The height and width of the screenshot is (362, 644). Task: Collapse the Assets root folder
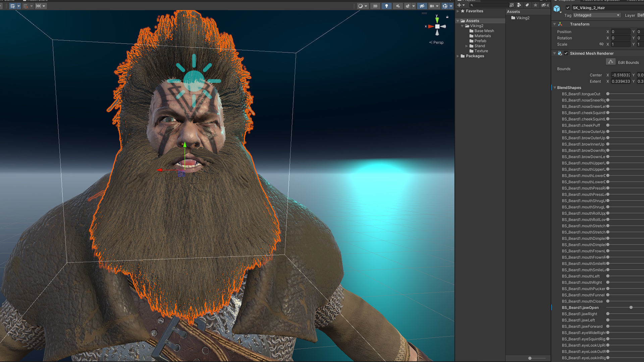458,21
